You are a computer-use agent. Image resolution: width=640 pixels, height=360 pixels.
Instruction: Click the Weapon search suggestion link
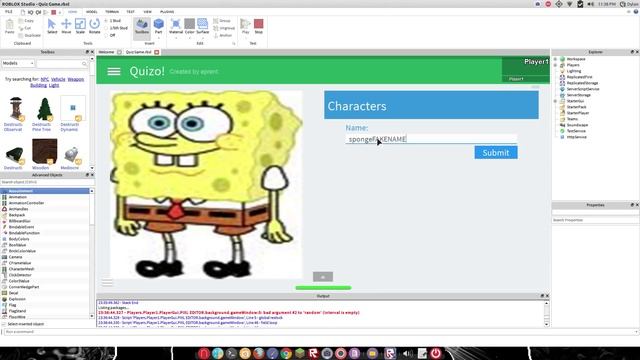[76, 79]
